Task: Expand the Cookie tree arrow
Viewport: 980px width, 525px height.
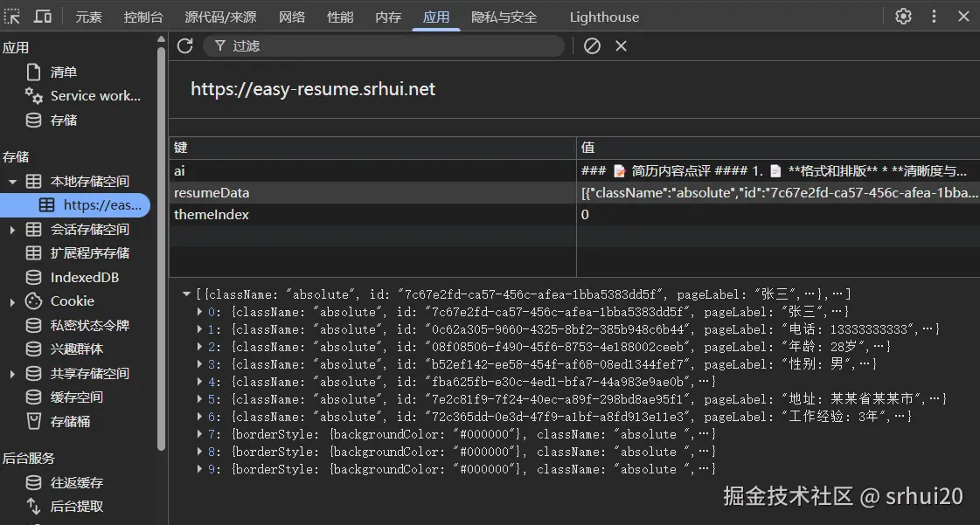Action: (x=12, y=301)
